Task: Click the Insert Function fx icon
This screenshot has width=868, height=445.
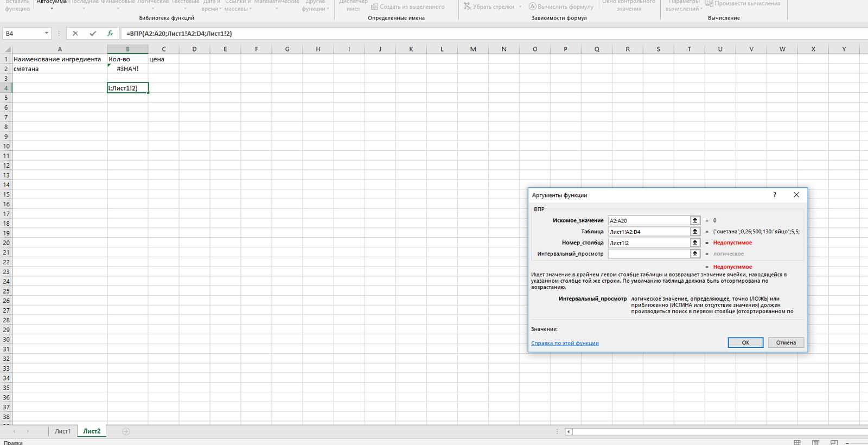Action: [110, 34]
